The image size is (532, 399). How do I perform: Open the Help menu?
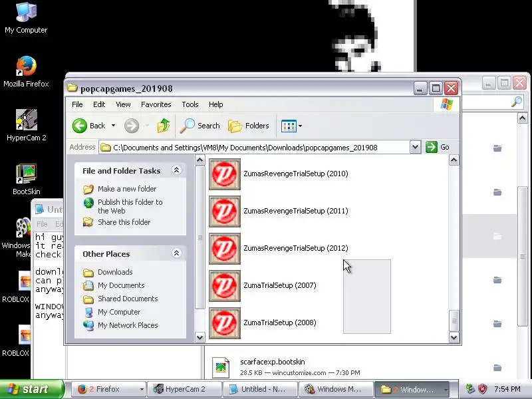[x=215, y=104]
